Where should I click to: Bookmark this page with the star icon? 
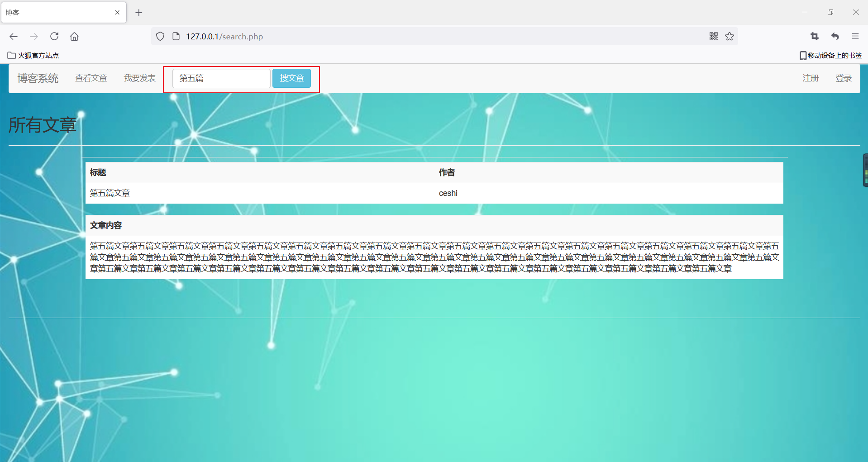tap(730, 36)
